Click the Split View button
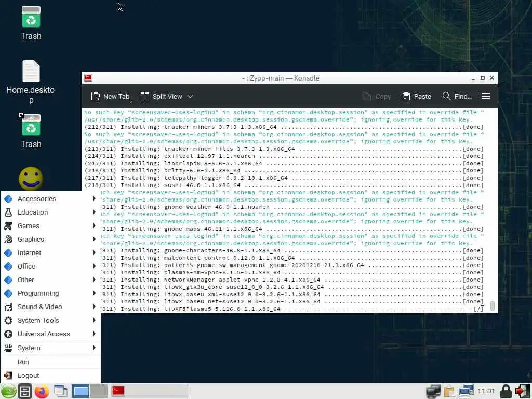 click(162, 96)
